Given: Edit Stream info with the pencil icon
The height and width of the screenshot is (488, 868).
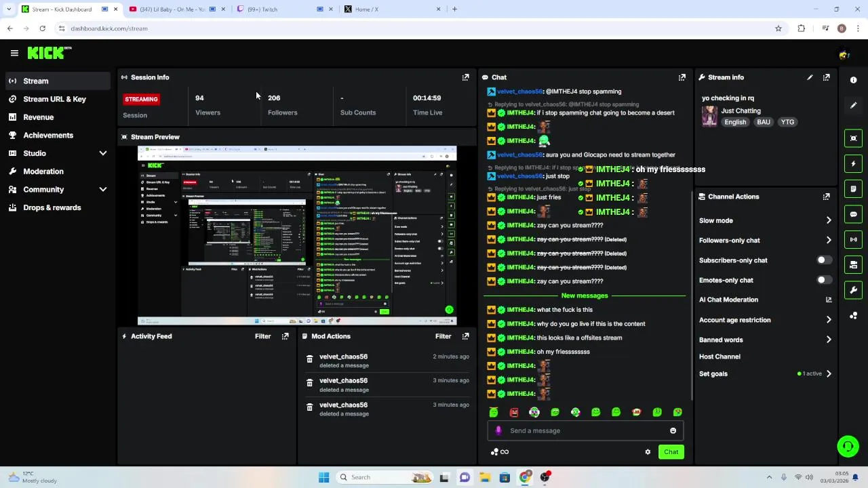Looking at the screenshot, I should point(810,77).
